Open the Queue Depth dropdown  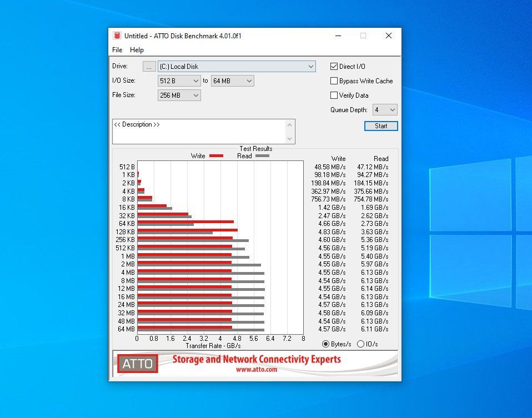385,109
